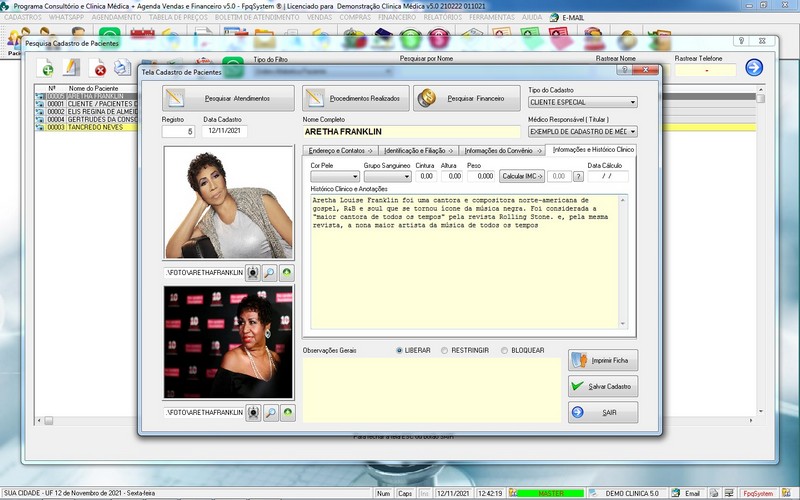Open the CADASTROS menu

[x=23, y=17]
